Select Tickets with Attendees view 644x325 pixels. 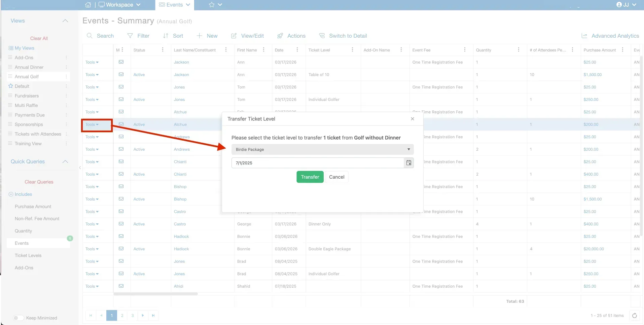(38, 134)
